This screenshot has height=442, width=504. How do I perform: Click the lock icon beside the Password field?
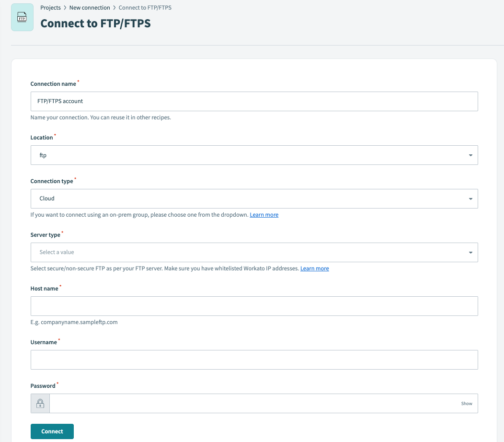(40, 404)
